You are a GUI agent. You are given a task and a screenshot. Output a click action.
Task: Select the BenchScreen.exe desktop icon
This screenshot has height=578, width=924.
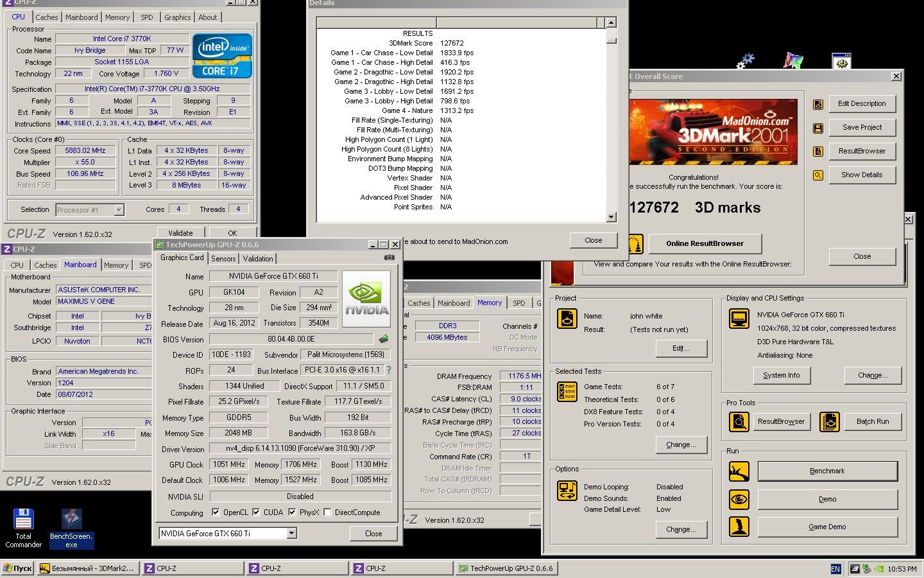click(x=71, y=529)
